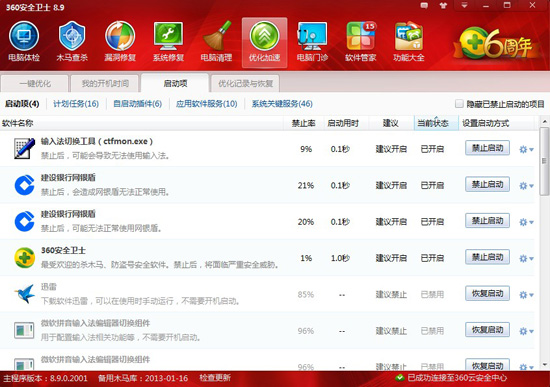
Task: Expand gear dropdown for 迅雷 row
Action: click(526, 295)
